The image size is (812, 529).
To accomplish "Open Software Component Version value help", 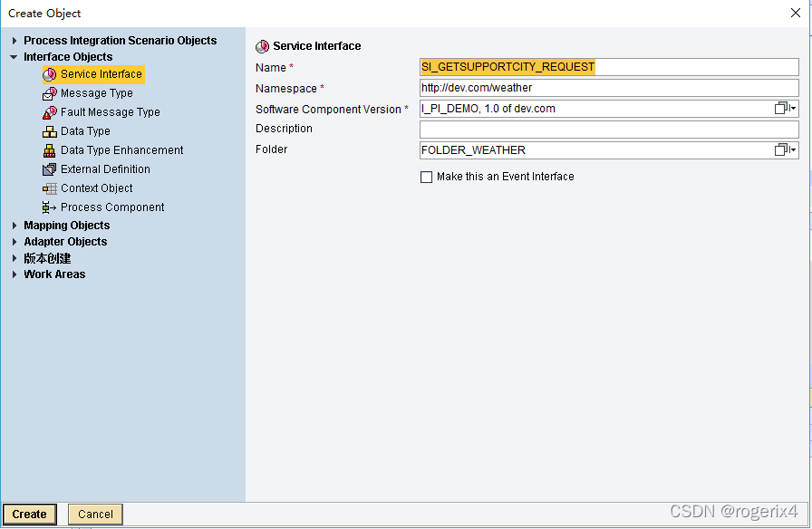I will click(785, 109).
